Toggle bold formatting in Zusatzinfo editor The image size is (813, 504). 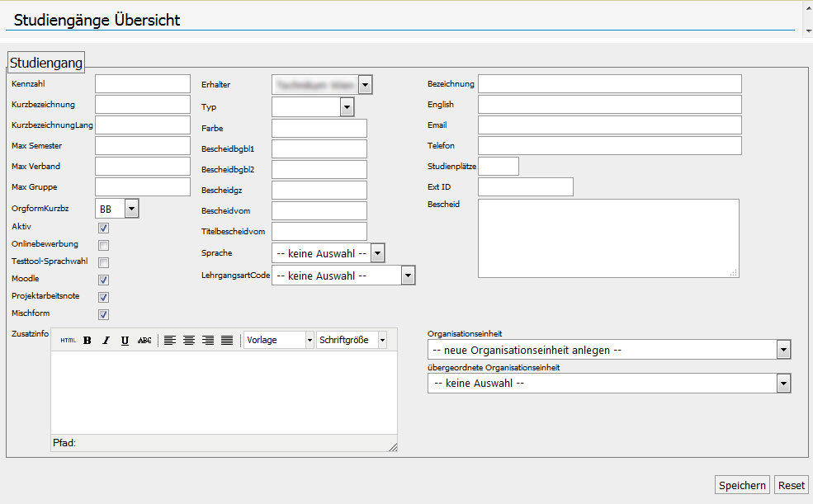pyautogui.click(x=87, y=340)
